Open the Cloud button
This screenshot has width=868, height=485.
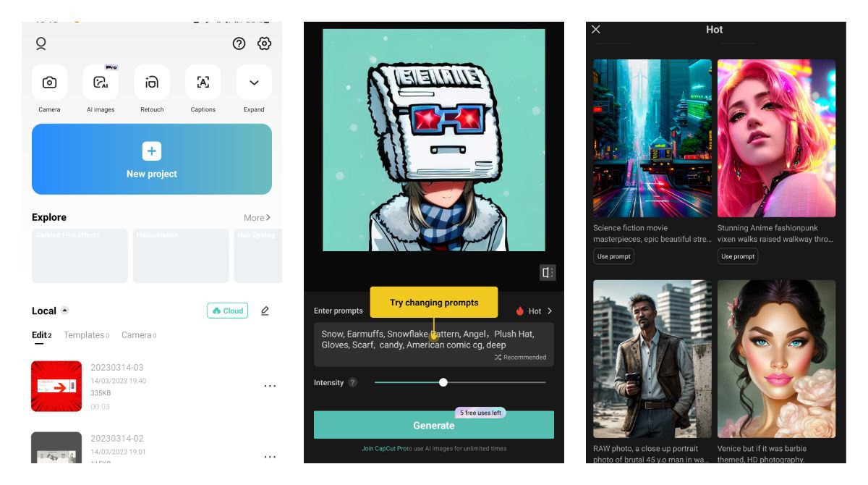[x=227, y=311]
